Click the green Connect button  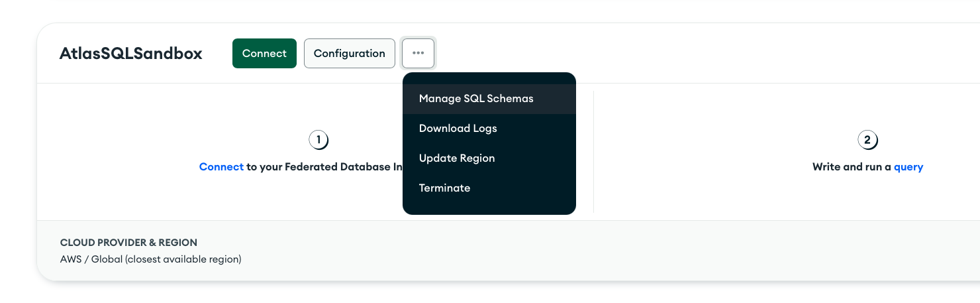pos(264,53)
